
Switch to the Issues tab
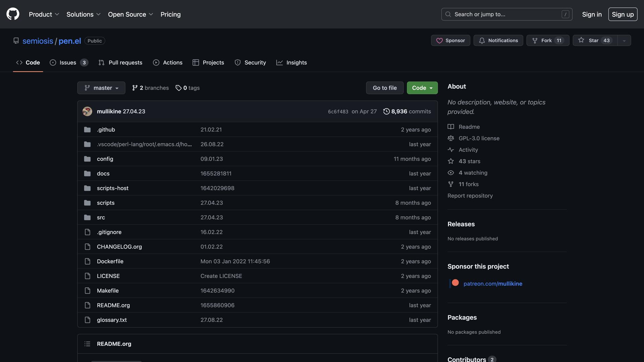click(68, 63)
